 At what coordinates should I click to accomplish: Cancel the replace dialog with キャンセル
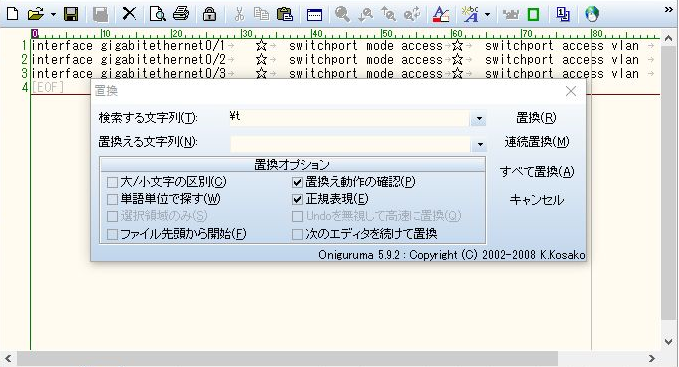(537, 200)
